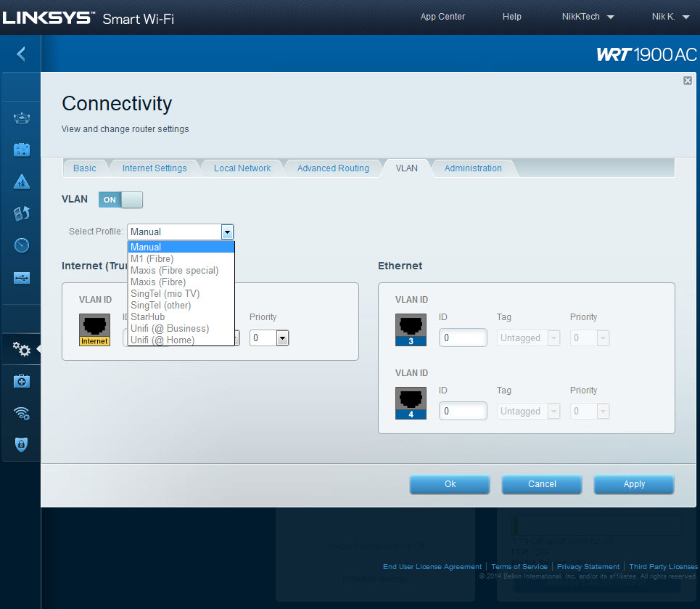Viewport: 700px width, 609px height.
Task: Focus Ethernet port 4 VLAN ID field
Action: click(463, 411)
